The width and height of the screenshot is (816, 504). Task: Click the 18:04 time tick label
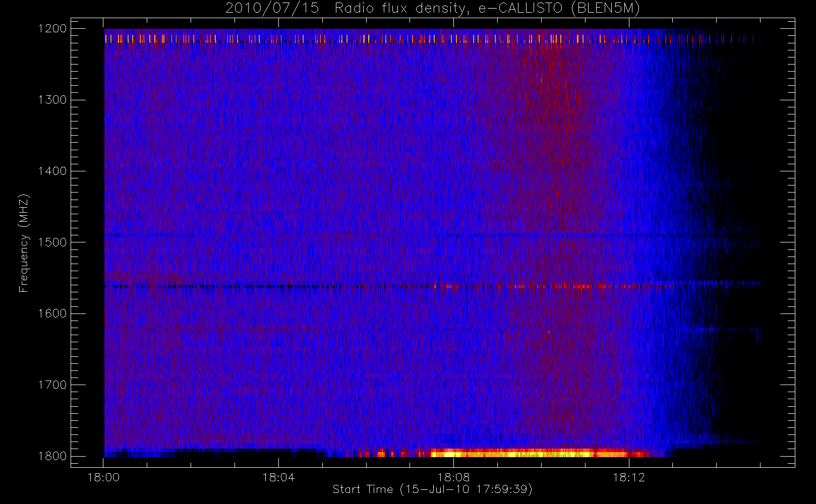click(x=278, y=477)
